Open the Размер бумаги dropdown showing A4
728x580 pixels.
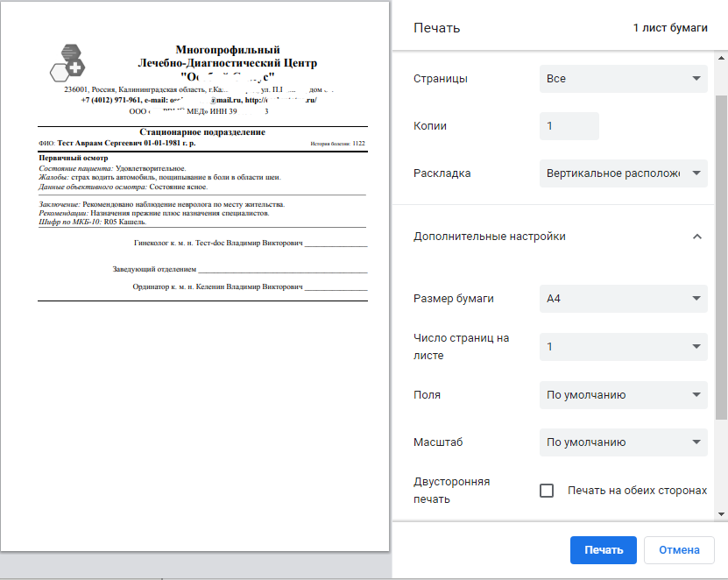pyautogui.click(x=623, y=299)
